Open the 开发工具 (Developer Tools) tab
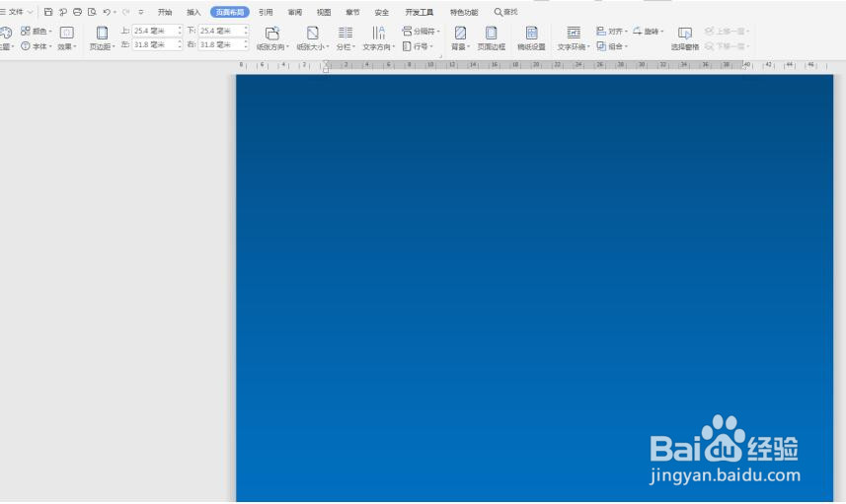This screenshot has width=846, height=504. (x=420, y=12)
